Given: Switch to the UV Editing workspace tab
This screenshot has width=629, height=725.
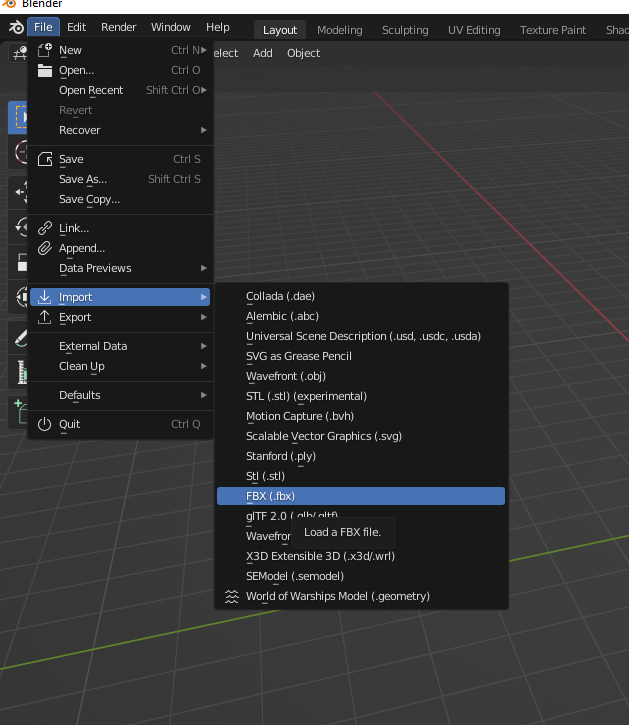Looking at the screenshot, I should pos(474,30).
